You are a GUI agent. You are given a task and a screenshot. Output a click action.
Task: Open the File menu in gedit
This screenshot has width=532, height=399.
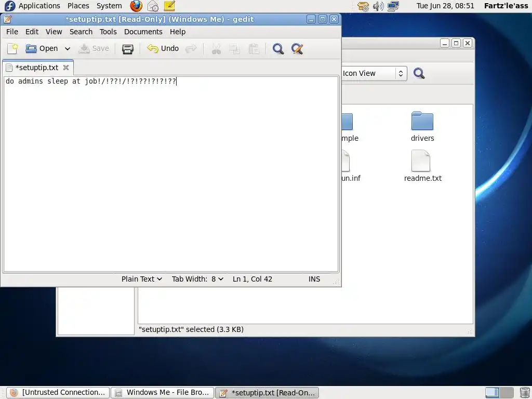click(12, 32)
